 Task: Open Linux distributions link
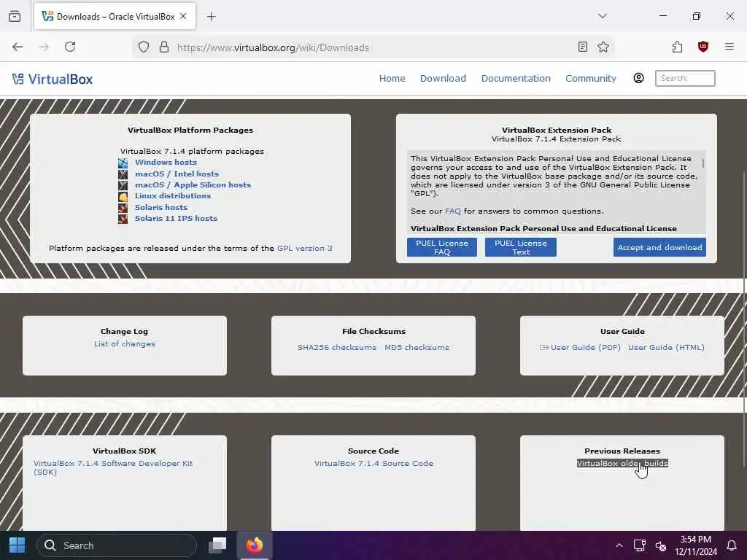(x=172, y=195)
